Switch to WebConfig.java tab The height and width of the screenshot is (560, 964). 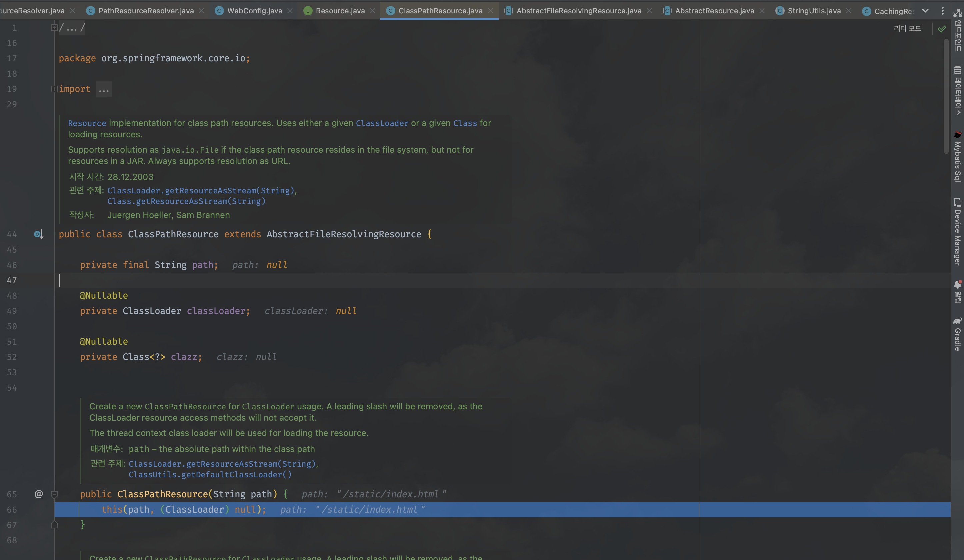click(x=255, y=11)
